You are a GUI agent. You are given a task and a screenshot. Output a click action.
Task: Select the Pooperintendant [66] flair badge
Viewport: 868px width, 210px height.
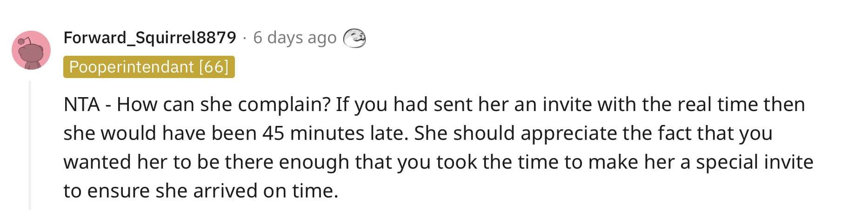coord(149,67)
